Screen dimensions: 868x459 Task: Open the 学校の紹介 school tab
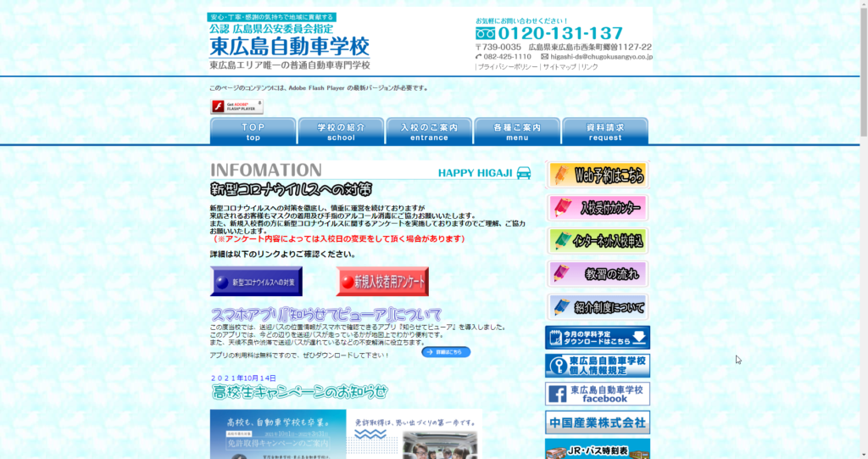tap(341, 132)
